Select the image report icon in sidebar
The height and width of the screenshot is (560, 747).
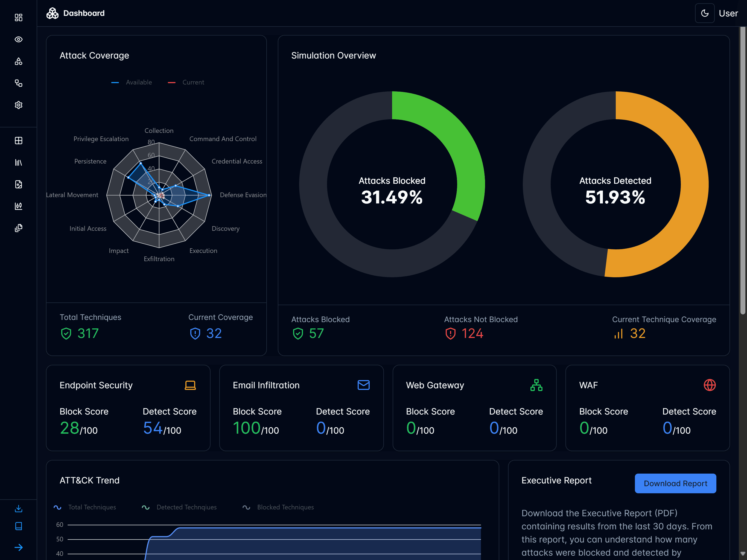(x=19, y=184)
